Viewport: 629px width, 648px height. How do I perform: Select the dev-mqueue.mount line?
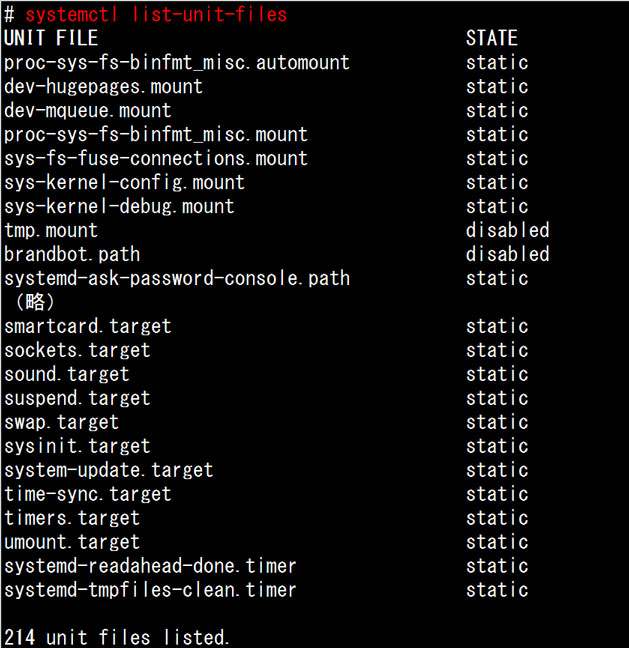pos(88,110)
